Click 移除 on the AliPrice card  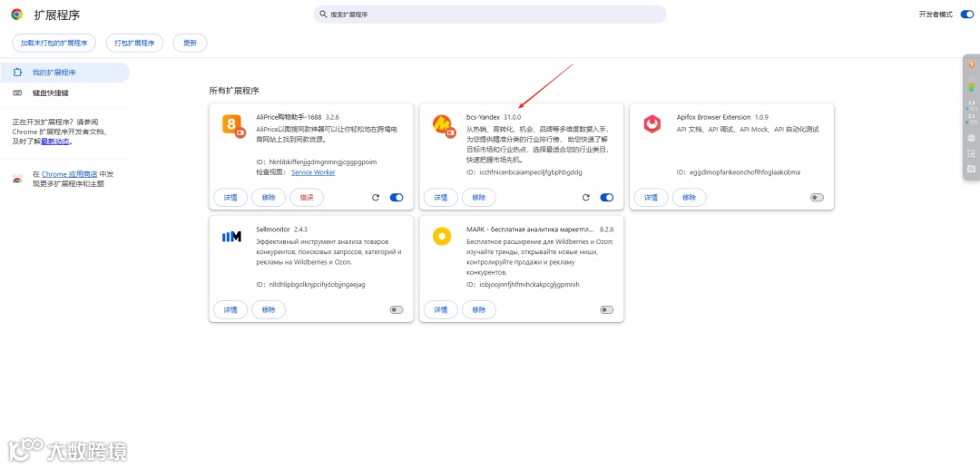point(269,198)
